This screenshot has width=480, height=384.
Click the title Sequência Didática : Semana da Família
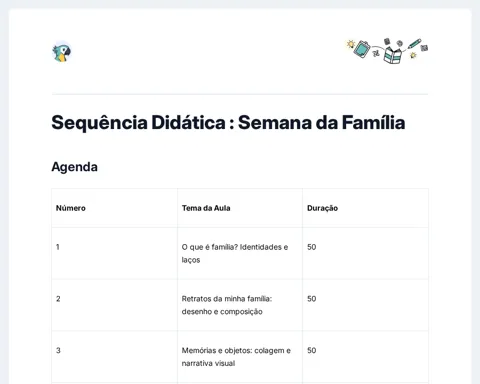[228, 122]
